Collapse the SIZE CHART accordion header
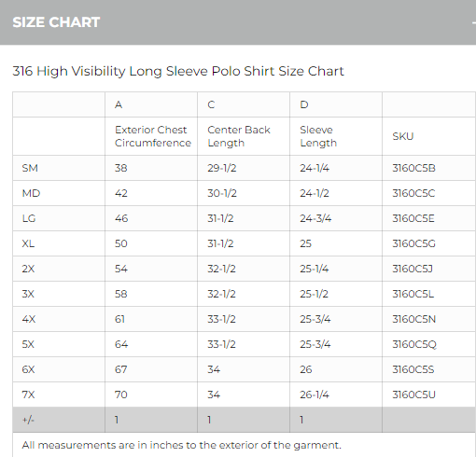 click(238, 22)
